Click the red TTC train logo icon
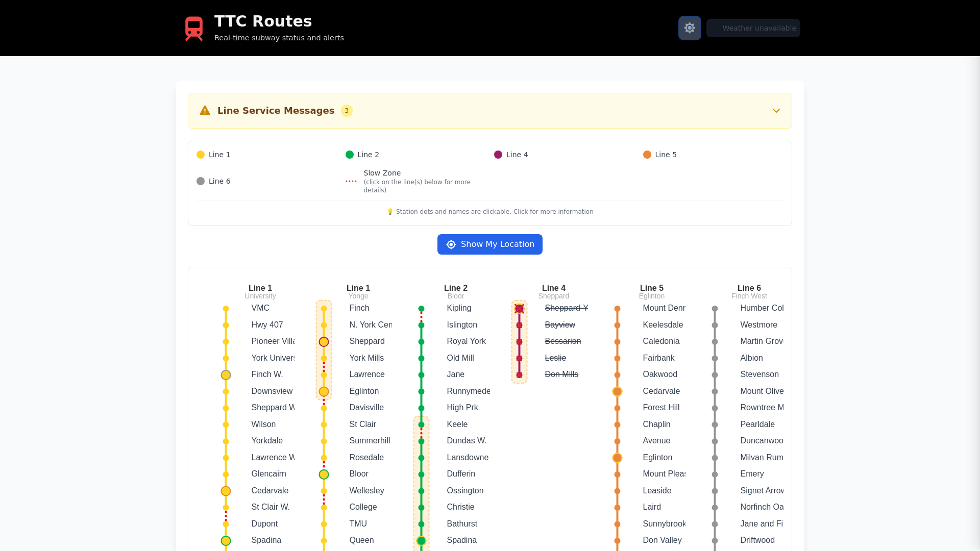The image size is (980, 551). tap(194, 28)
